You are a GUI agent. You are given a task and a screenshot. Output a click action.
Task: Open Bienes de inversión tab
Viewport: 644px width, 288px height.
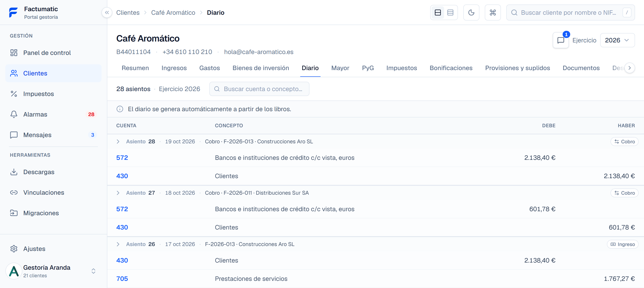click(261, 68)
